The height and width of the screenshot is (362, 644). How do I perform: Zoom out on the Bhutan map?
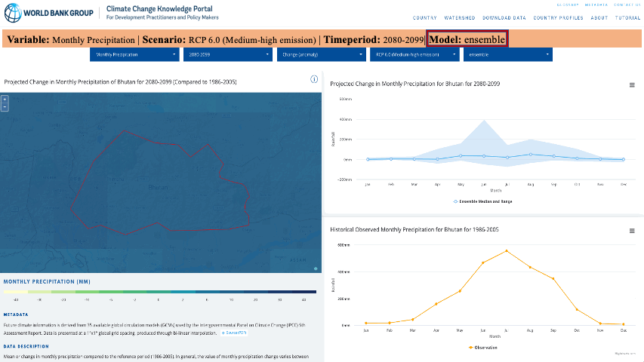[x=5, y=107]
